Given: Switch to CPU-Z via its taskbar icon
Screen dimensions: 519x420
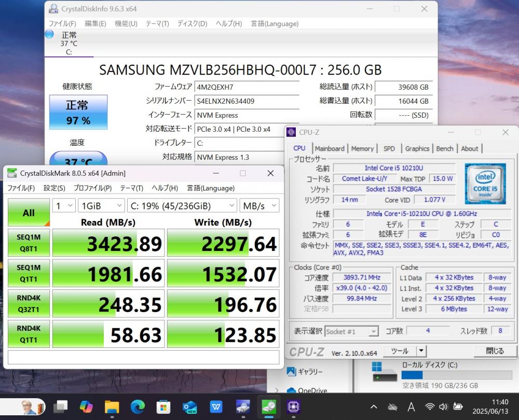Looking at the screenshot, I should click(x=294, y=407).
